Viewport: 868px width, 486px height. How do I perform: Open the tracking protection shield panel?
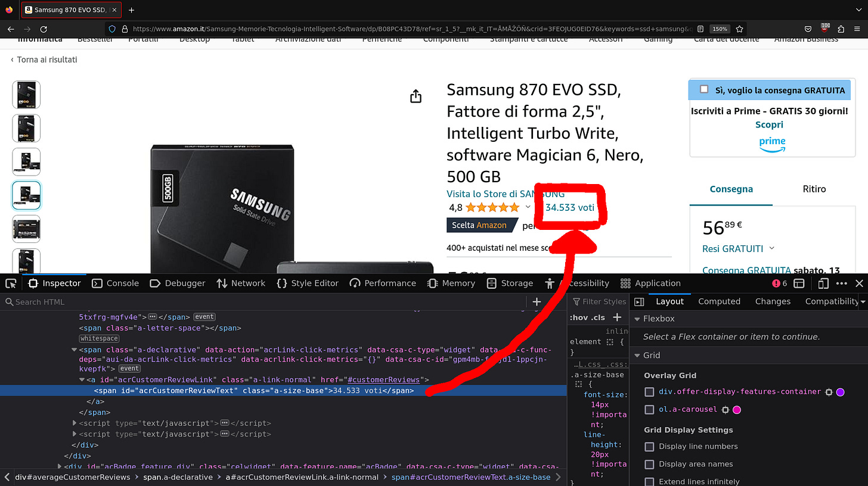click(113, 29)
